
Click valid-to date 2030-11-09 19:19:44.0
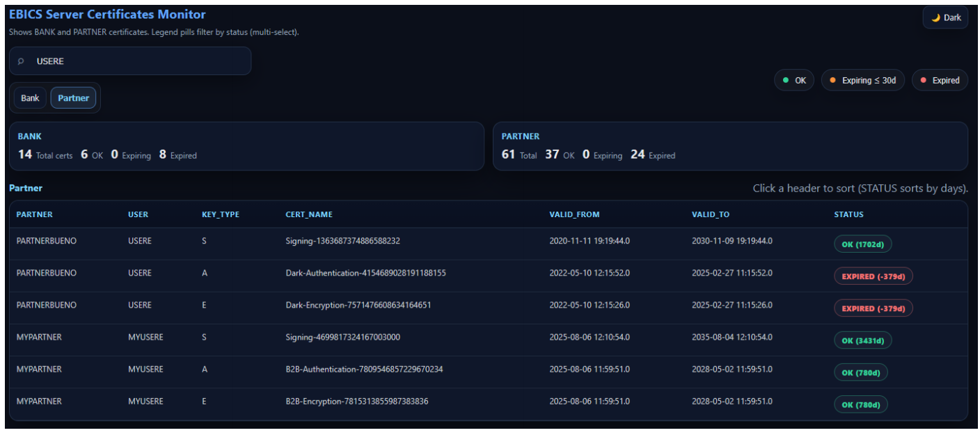[732, 241]
